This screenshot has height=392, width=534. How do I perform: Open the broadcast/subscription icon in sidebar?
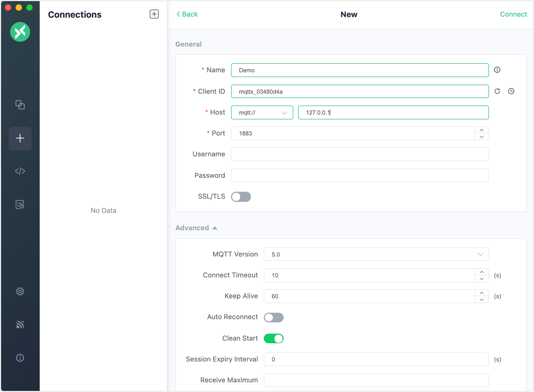pos(20,325)
